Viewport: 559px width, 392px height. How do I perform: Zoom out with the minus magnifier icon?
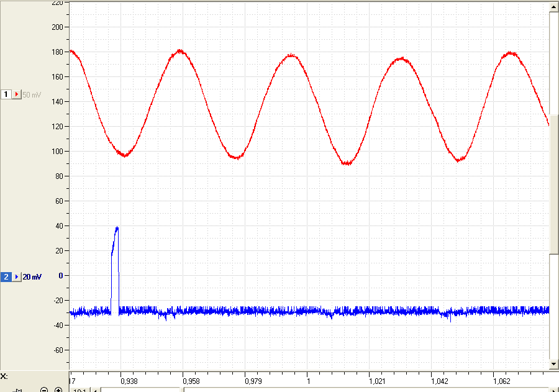tap(44, 390)
